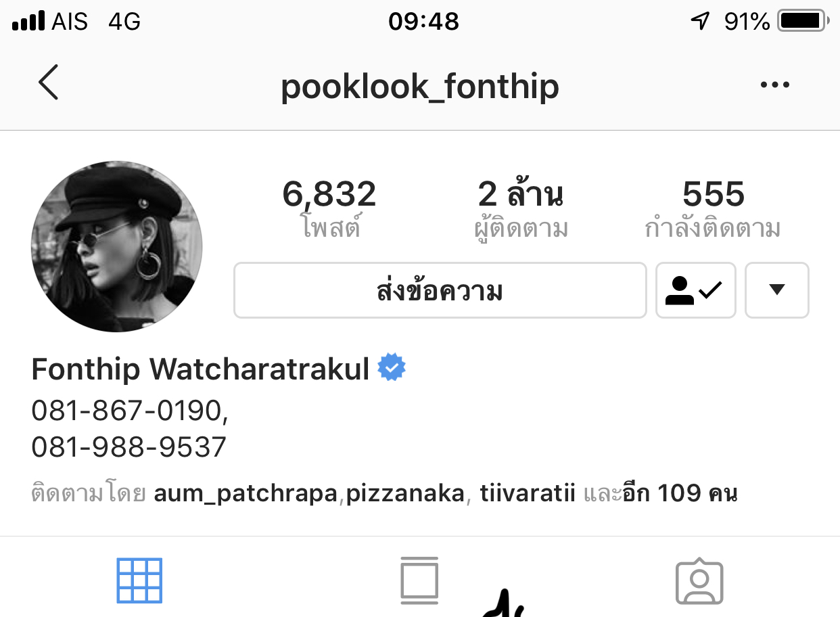Screen dimensions: 840x617
Task: Expand suggested accounts with down arrow
Action: click(x=777, y=290)
